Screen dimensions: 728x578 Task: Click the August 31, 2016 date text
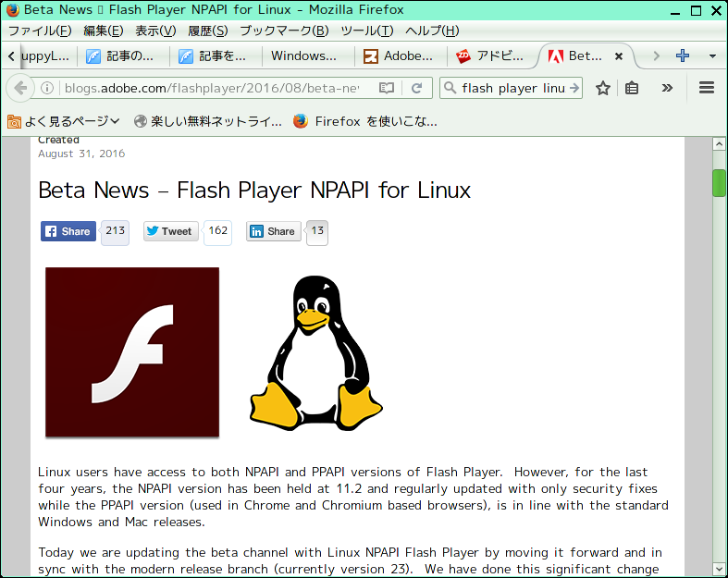(81, 154)
